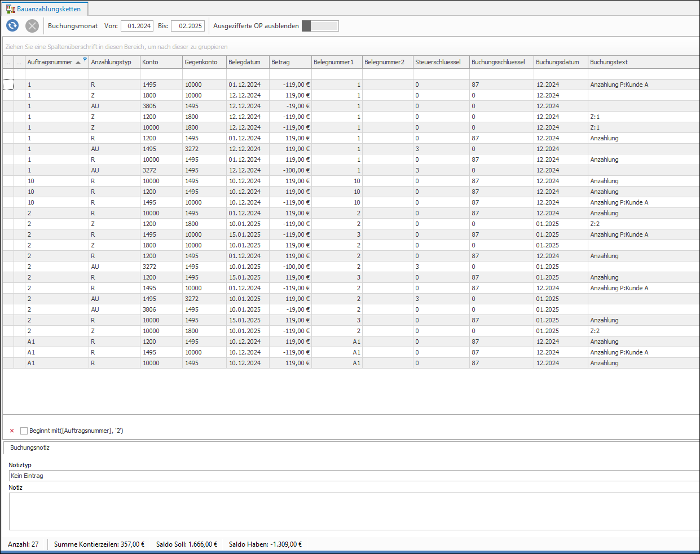Click status bar 'Saldo Soll: 1.666,00 €'
The height and width of the screenshot is (554, 700).
click(187, 544)
